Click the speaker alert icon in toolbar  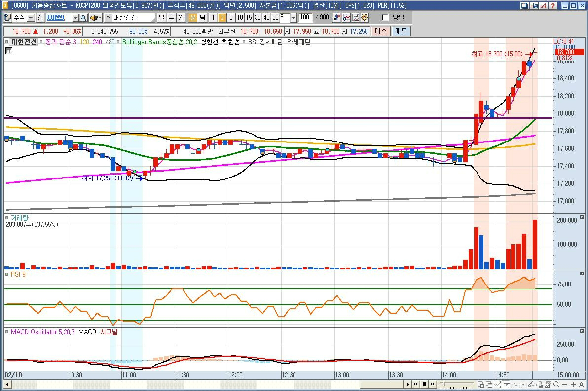[x=94, y=18]
